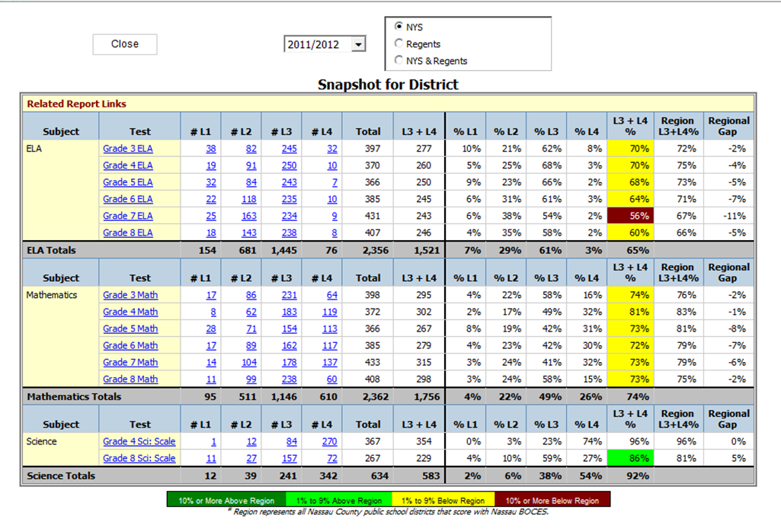Open the Grade 8 Sci: Scale report
The height and width of the screenshot is (532, 781).
click(139, 458)
